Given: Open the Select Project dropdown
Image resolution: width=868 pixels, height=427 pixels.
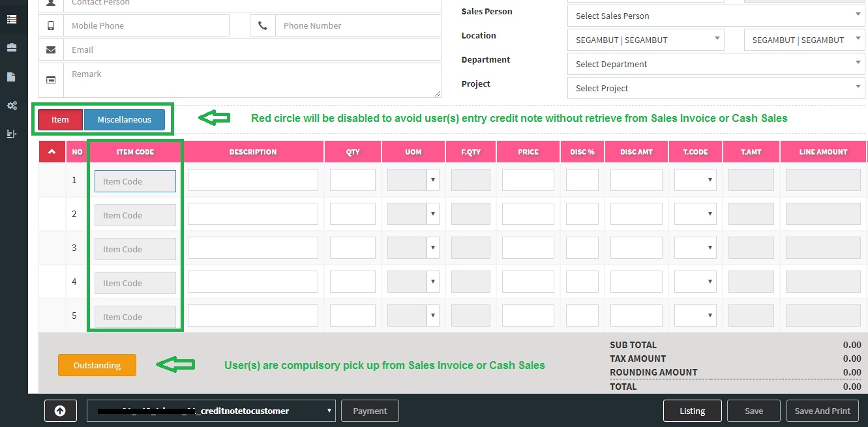Looking at the screenshot, I should (715, 88).
